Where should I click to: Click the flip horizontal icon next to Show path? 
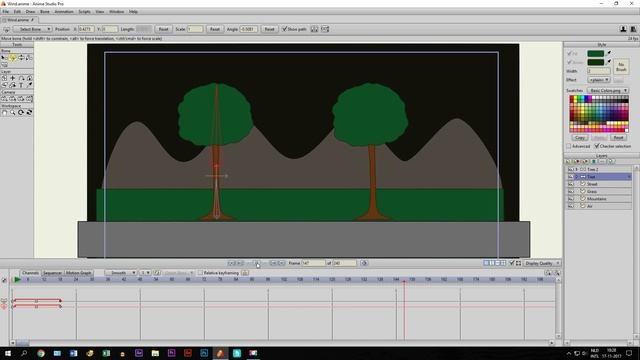tap(314, 29)
